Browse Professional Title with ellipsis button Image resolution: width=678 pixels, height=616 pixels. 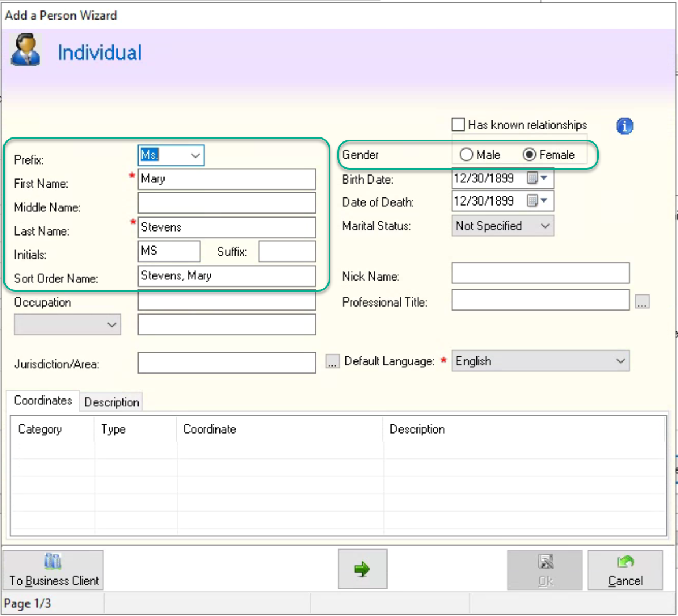click(642, 301)
